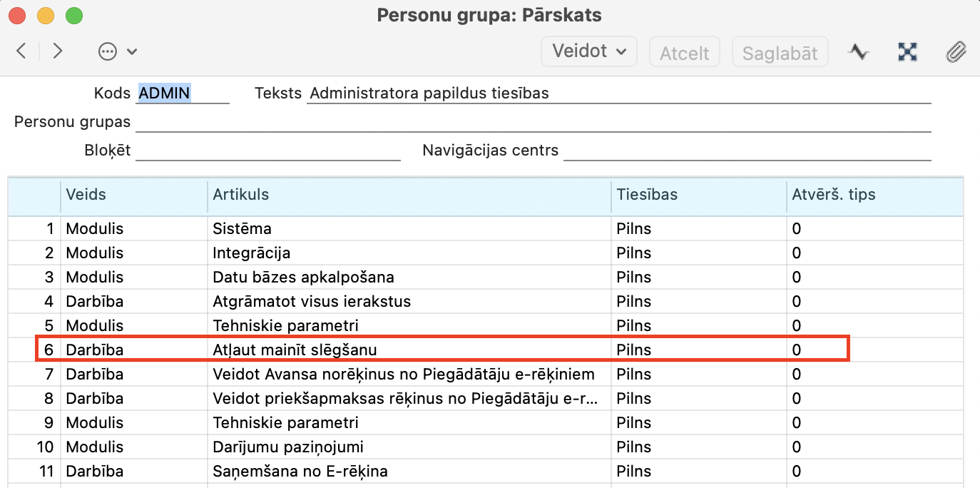
Task: Click the Saglabāt button
Action: 780,53
